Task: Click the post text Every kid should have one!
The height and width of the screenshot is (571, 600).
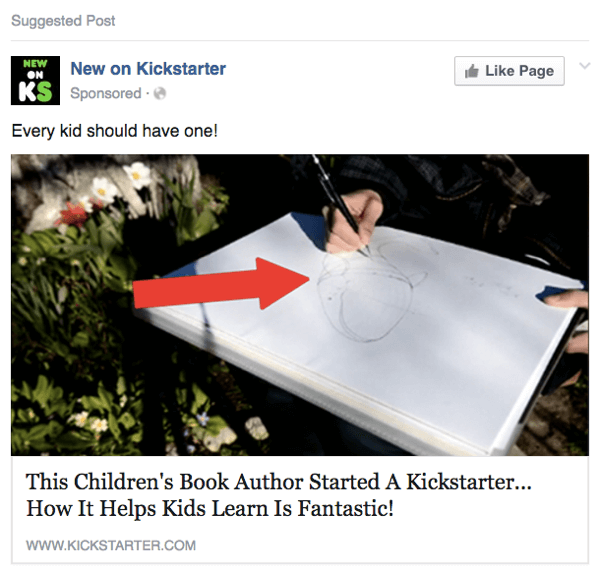Action: click(x=114, y=131)
